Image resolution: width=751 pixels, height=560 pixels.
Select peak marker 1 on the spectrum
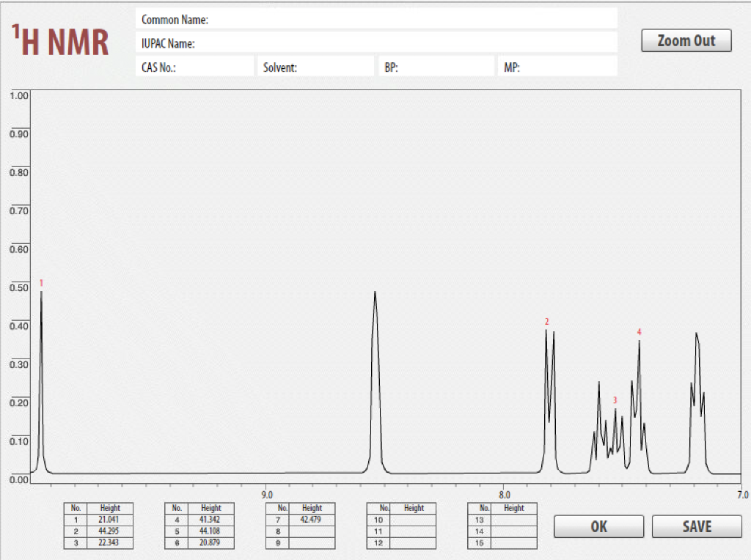click(42, 281)
